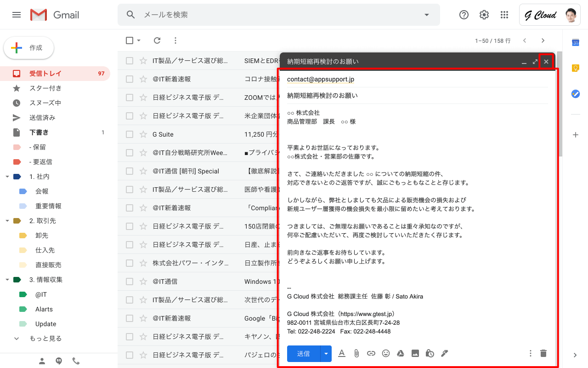Star the 株式会社パワー・インタ email
The image size is (588, 368).
143,263
